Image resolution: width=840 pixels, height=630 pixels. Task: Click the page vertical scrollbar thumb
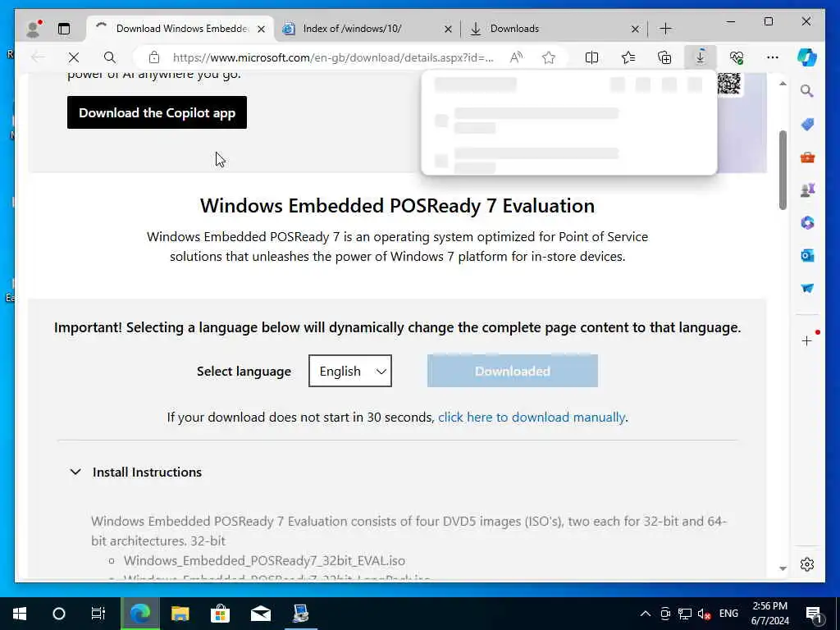coord(783,170)
